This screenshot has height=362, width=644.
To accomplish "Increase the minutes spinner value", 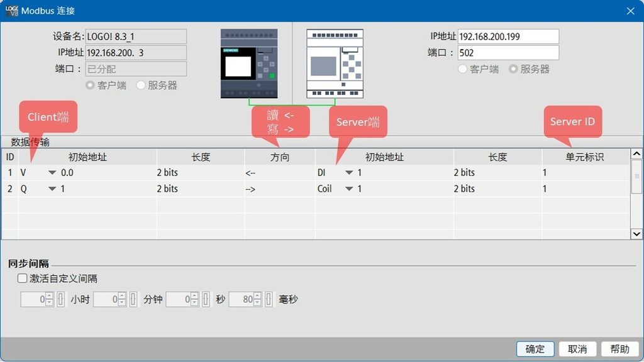I will coord(122,295).
